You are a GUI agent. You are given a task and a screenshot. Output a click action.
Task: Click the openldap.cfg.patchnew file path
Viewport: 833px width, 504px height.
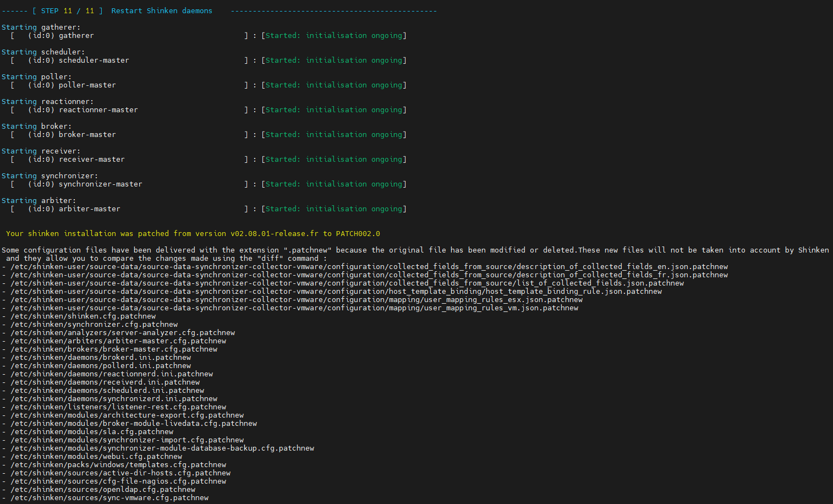click(x=102, y=490)
